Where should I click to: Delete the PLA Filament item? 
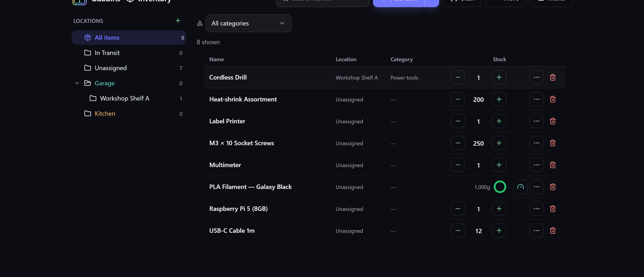coord(553,187)
